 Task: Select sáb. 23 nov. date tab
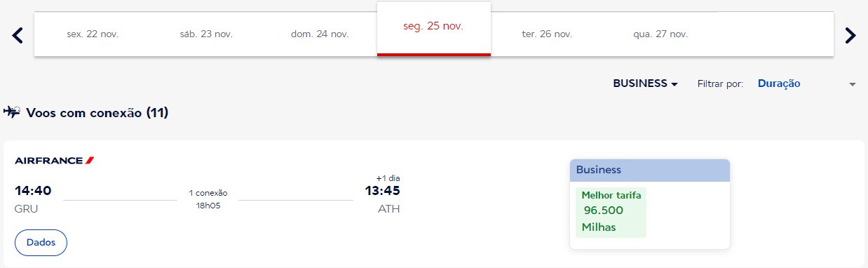pyautogui.click(x=206, y=34)
